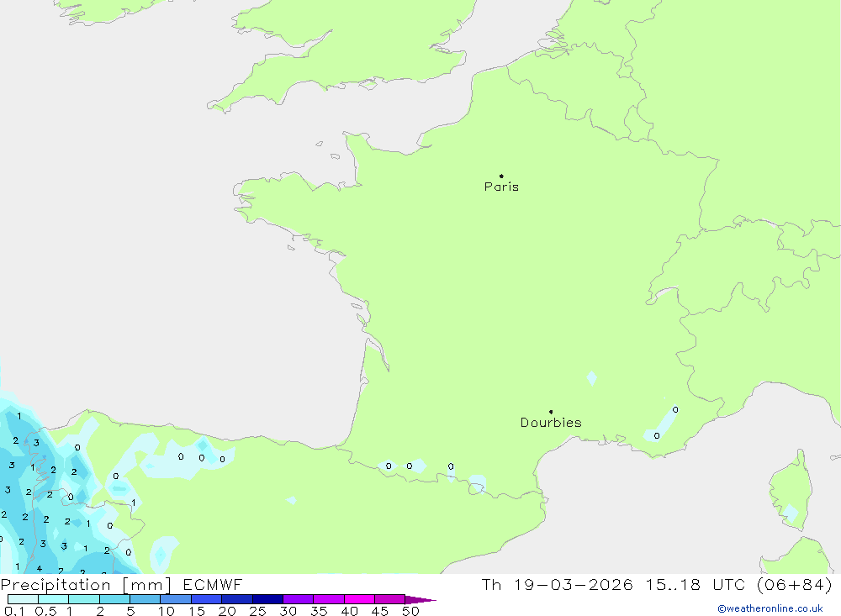Pick the 35–40 mm legend swatch
The image size is (841, 616).
click(329, 599)
